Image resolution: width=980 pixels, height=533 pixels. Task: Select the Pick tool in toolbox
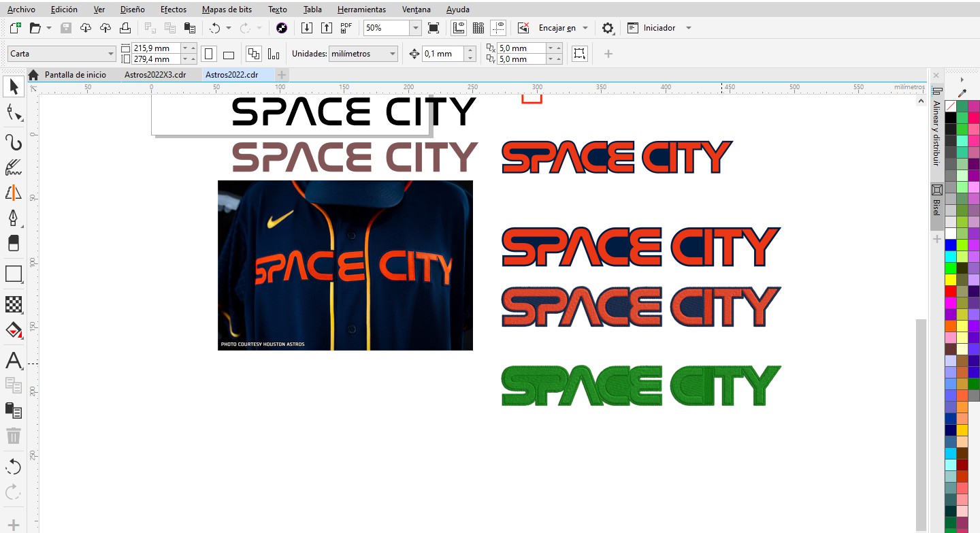tap(14, 86)
